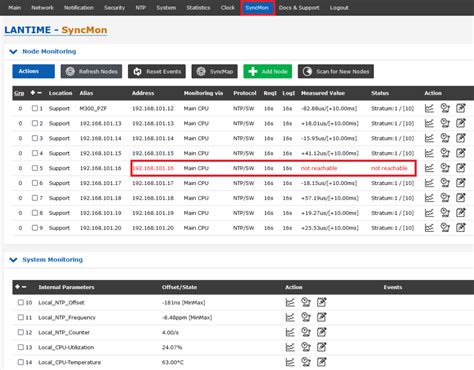
Task: Tick checkbox for node 3
Action: click(35, 138)
